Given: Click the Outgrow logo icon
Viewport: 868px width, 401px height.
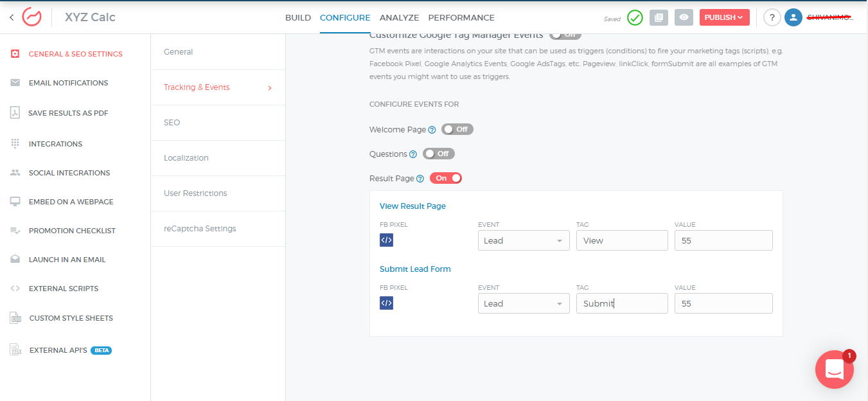Looking at the screenshot, I should (32, 17).
